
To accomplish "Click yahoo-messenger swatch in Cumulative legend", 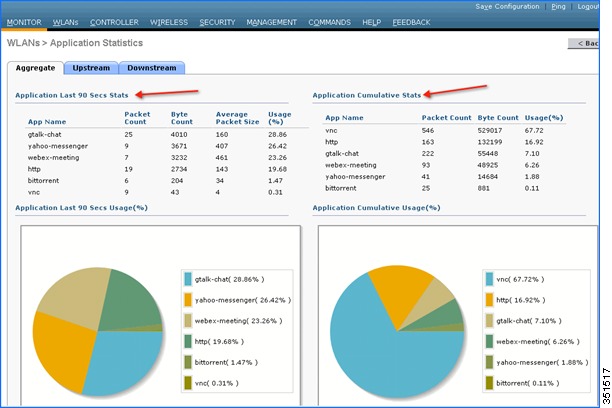I will click(489, 362).
